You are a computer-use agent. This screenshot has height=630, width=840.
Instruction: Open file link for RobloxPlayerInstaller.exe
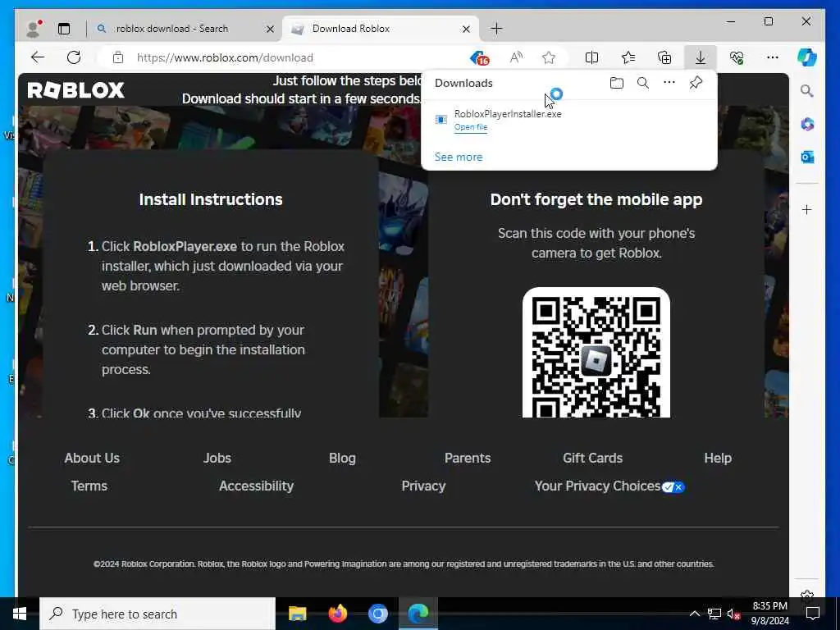click(471, 127)
